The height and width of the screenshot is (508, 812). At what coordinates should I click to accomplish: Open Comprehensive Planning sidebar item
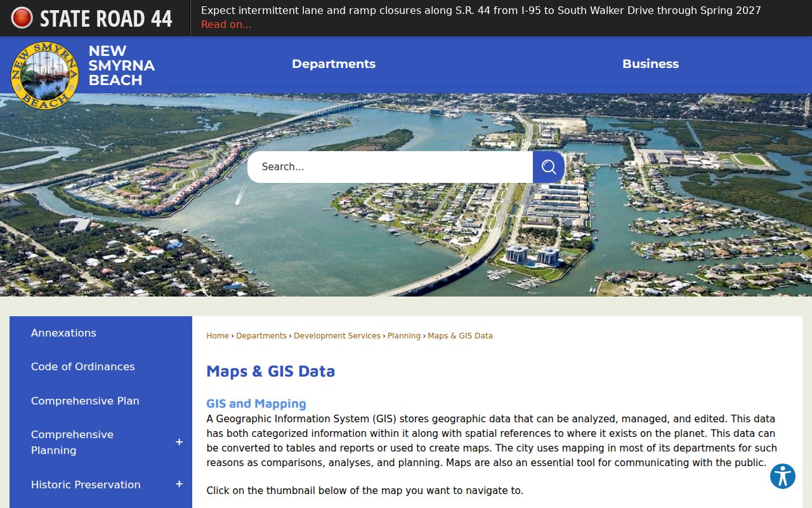point(72,442)
